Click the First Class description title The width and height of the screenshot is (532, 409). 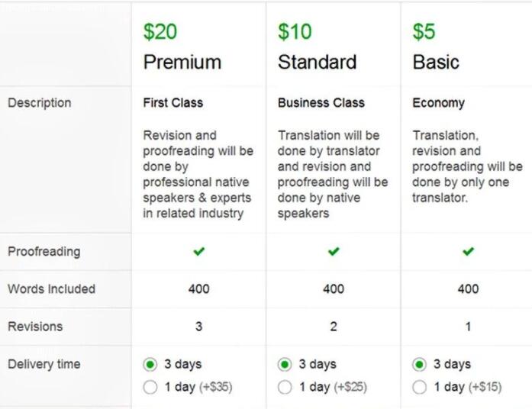(173, 103)
